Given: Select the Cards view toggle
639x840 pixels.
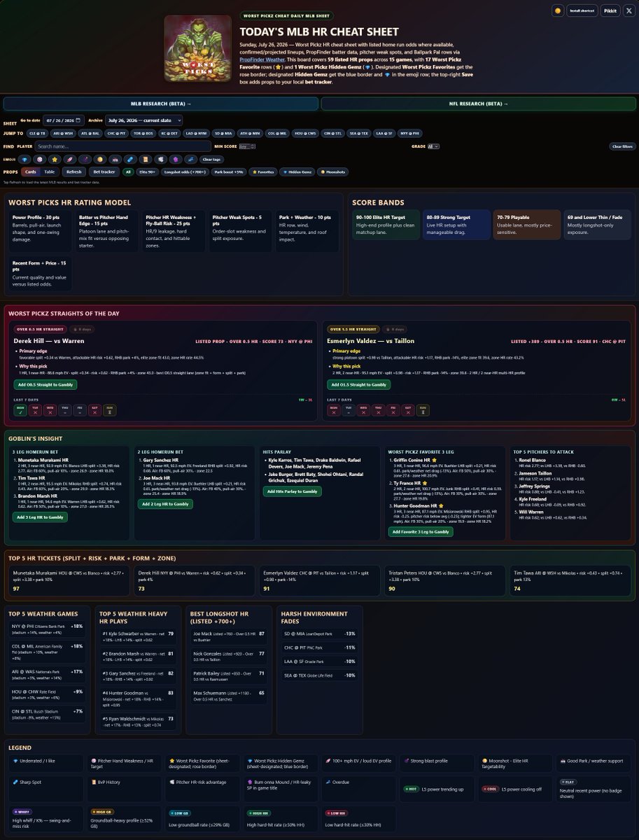Looking at the screenshot, I should [x=30, y=171].
